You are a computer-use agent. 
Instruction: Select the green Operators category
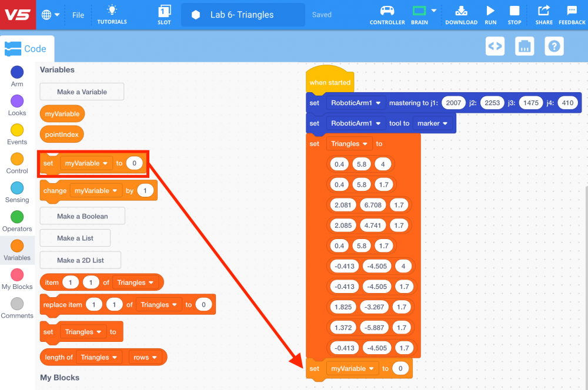point(17,217)
